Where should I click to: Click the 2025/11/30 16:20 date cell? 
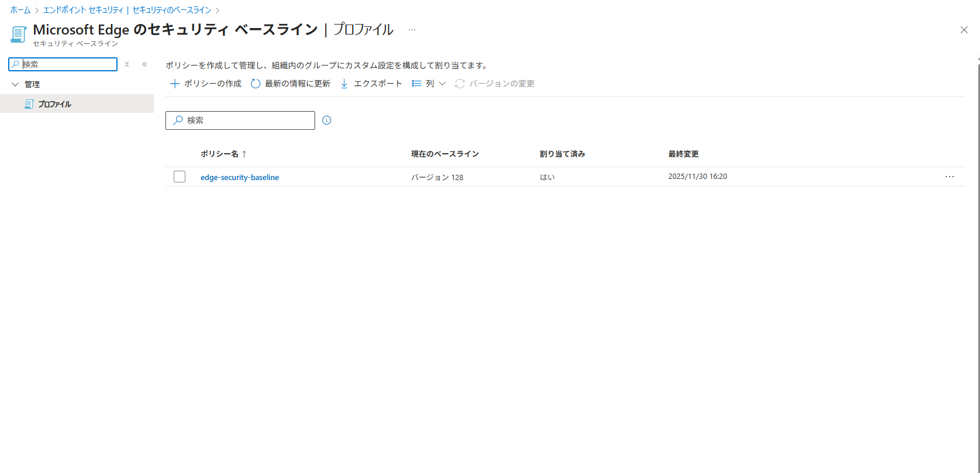pyautogui.click(x=698, y=177)
